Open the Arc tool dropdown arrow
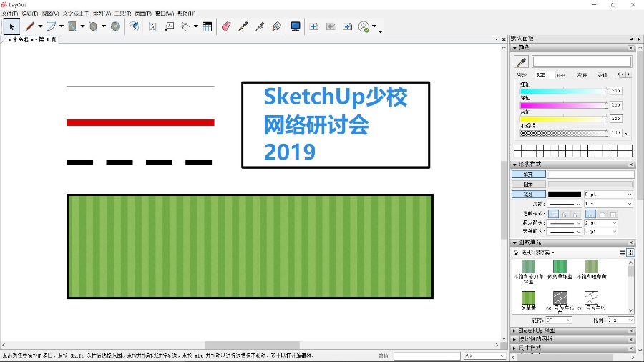This screenshot has width=644, height=362. coord(62,26)
